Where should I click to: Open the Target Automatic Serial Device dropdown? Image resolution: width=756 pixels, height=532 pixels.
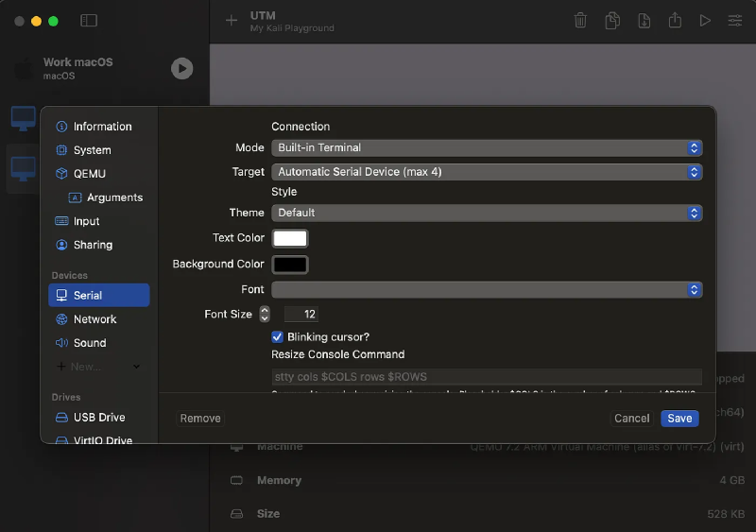pos(487,172)
